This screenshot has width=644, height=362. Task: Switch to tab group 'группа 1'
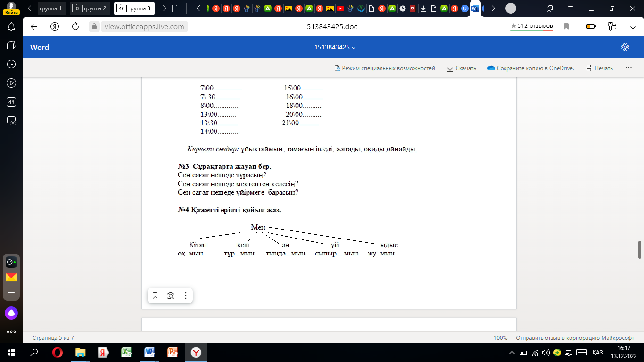pyautogui.click(x=52, y=8)
